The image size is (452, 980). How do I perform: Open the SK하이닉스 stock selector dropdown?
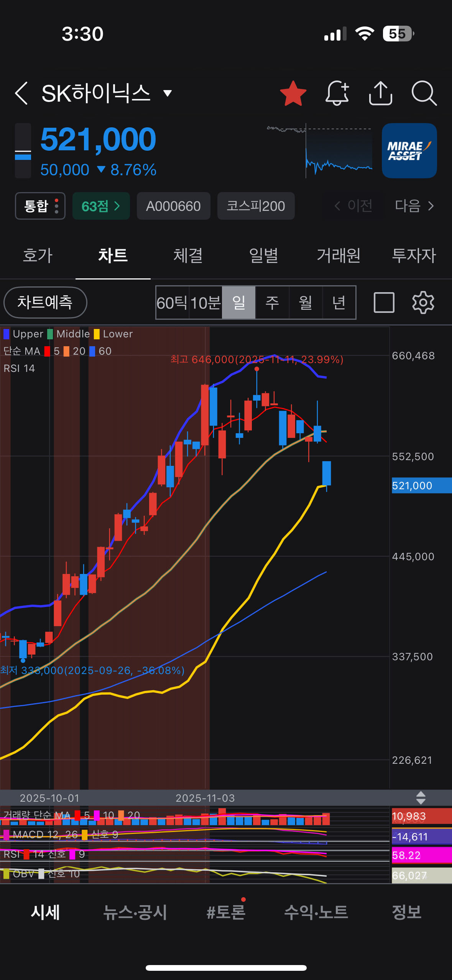[x=167, y=93]
